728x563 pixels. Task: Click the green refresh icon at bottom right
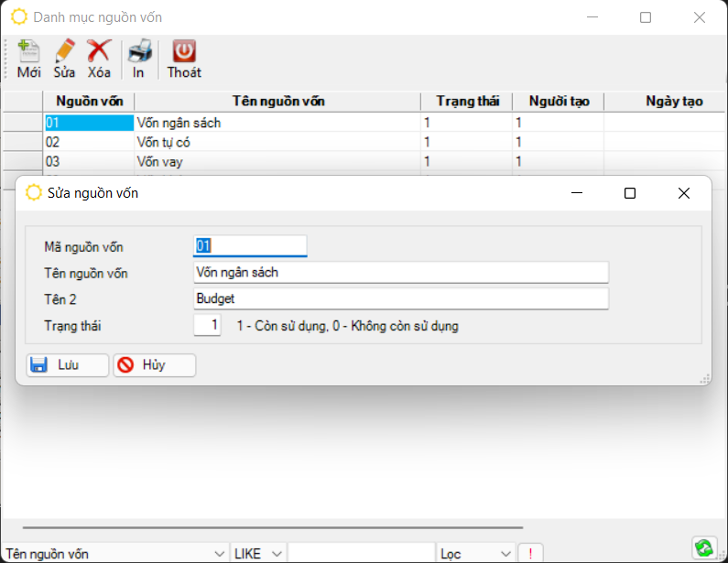(703, 547)
